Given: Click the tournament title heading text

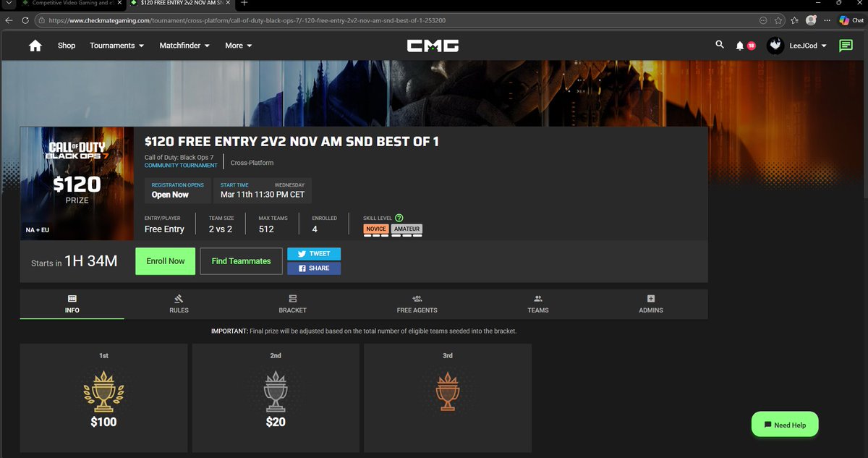Looking at the screenshot, I should (292, 142).
